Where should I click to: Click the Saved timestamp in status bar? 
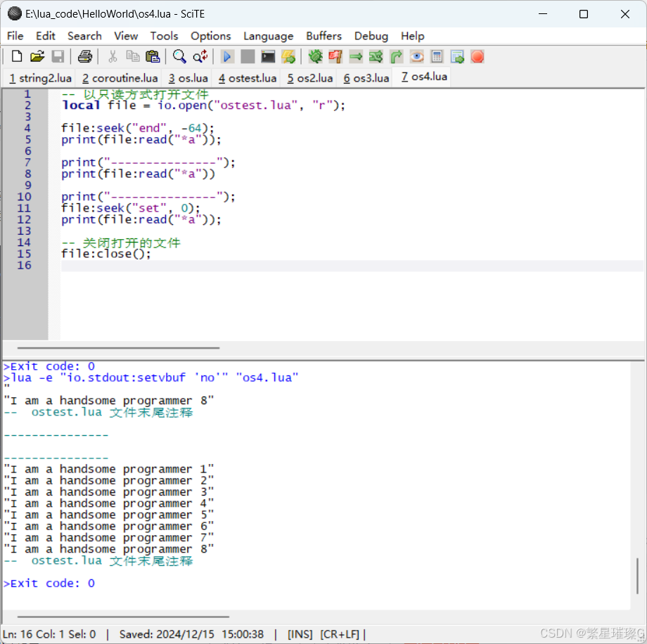coord(191,634)
